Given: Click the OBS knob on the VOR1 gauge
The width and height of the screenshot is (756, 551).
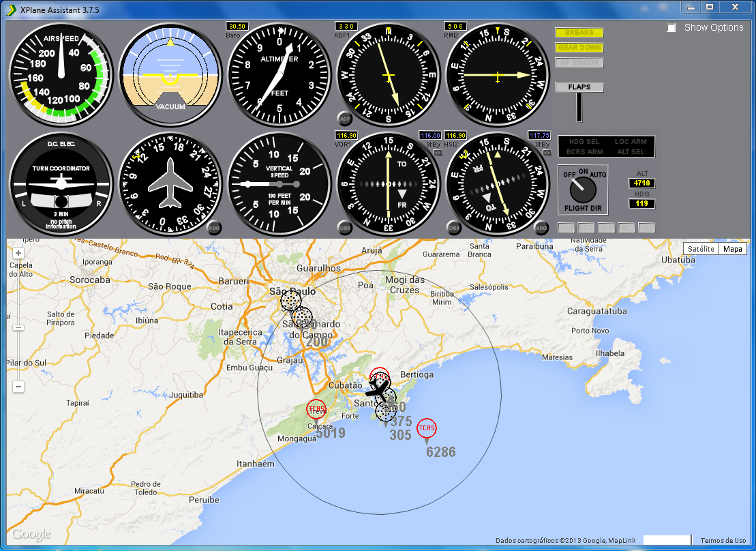Looking at the screenshot, I should (345, 228).
